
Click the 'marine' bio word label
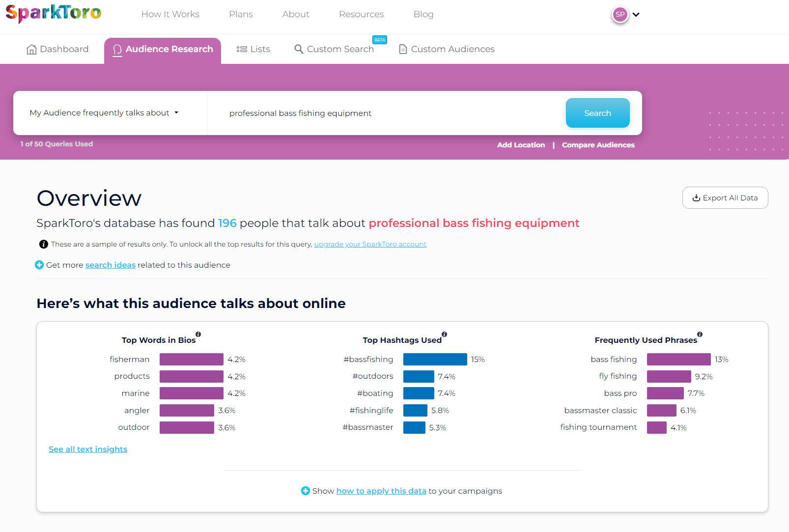point(136,393)
